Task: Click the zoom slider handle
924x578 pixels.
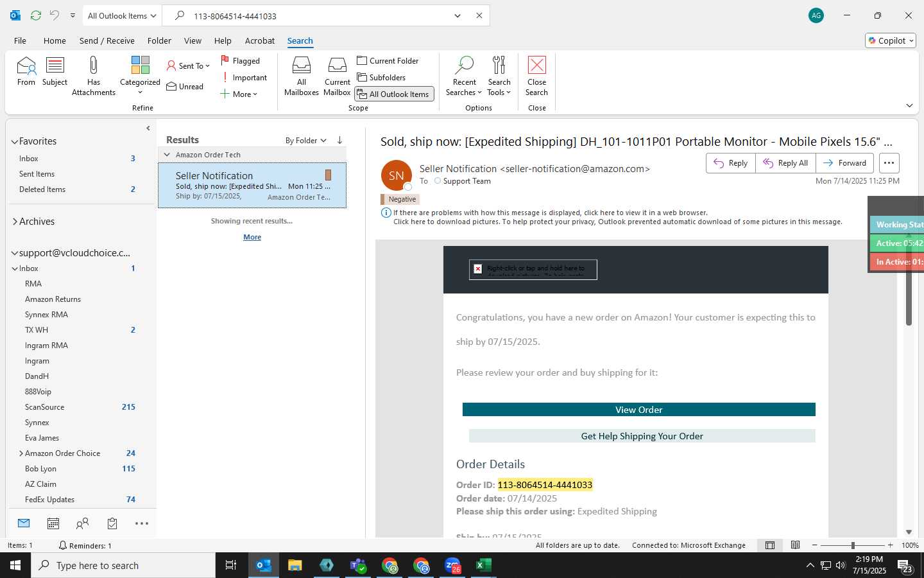Action: point(853,545)
